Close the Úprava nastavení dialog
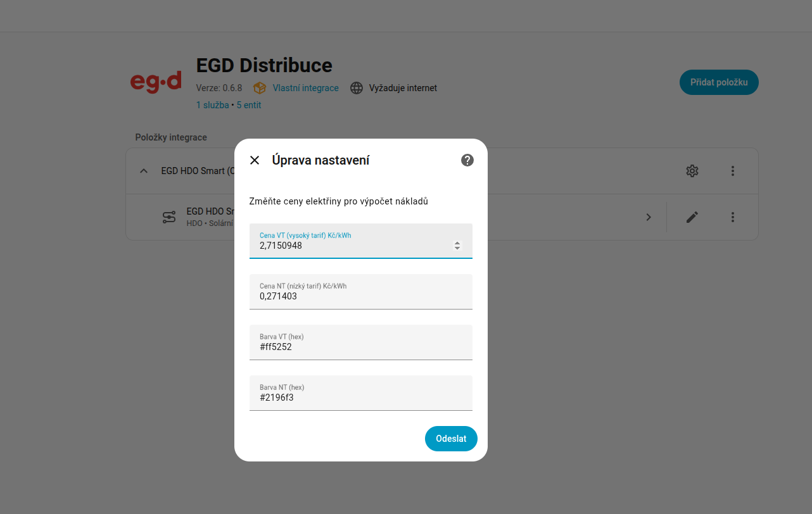 [x=255, y=160]
